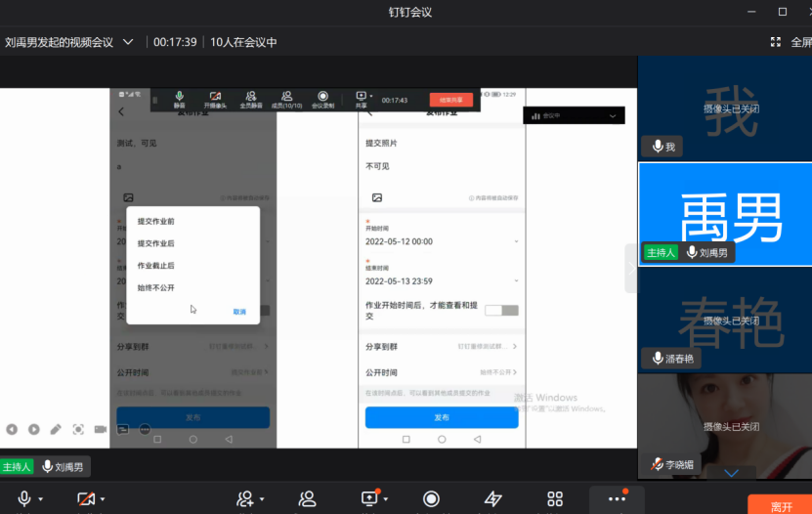Turn on camera from bottom toolbar
The image size is (812, 514).
[x=86, y=498]
